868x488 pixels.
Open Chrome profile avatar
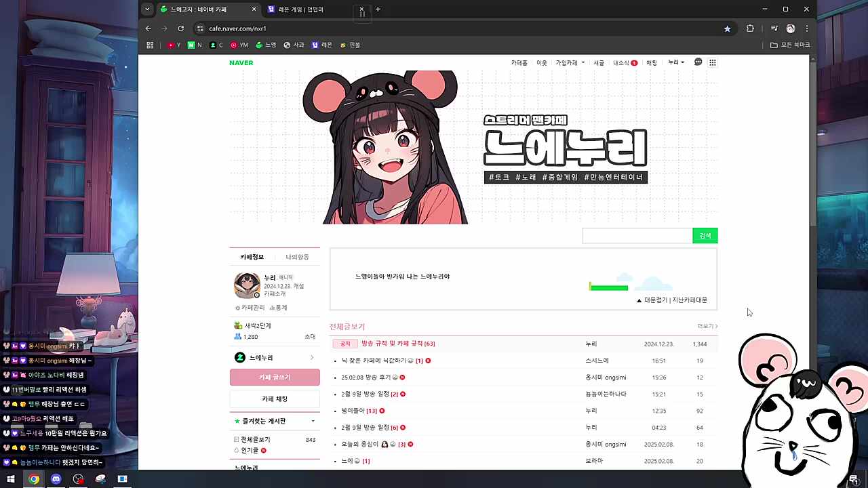click(x=791, y=28)
